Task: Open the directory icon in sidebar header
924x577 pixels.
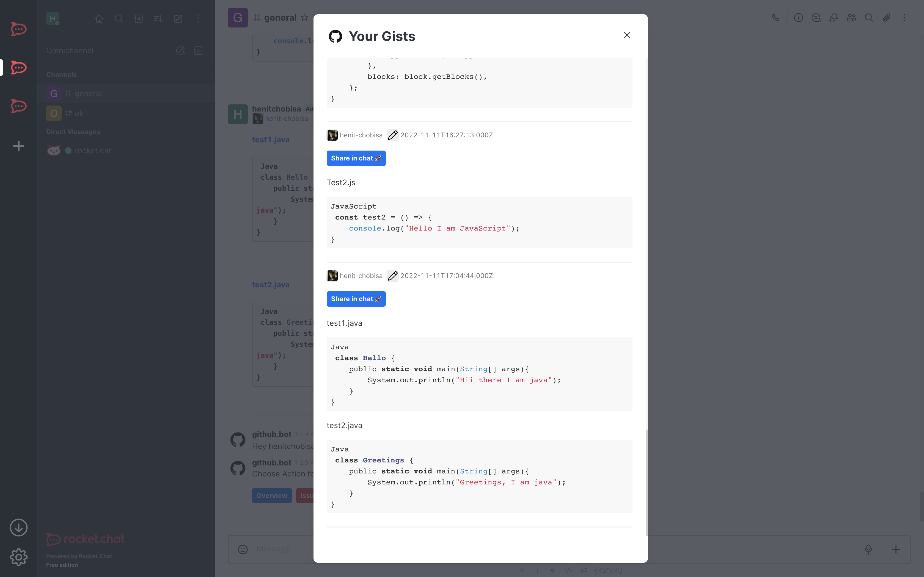Action: tap(139, 18)
